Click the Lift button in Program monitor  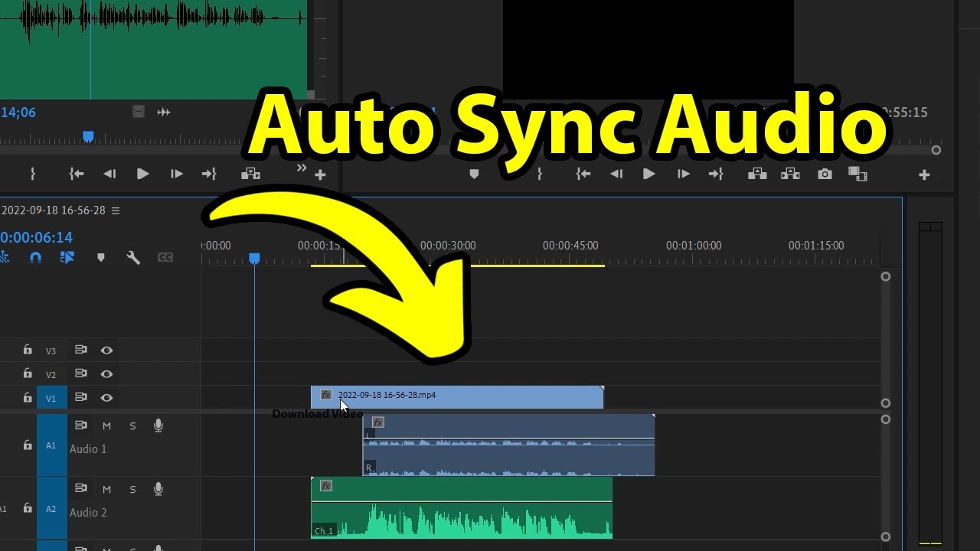coord(757,174)
